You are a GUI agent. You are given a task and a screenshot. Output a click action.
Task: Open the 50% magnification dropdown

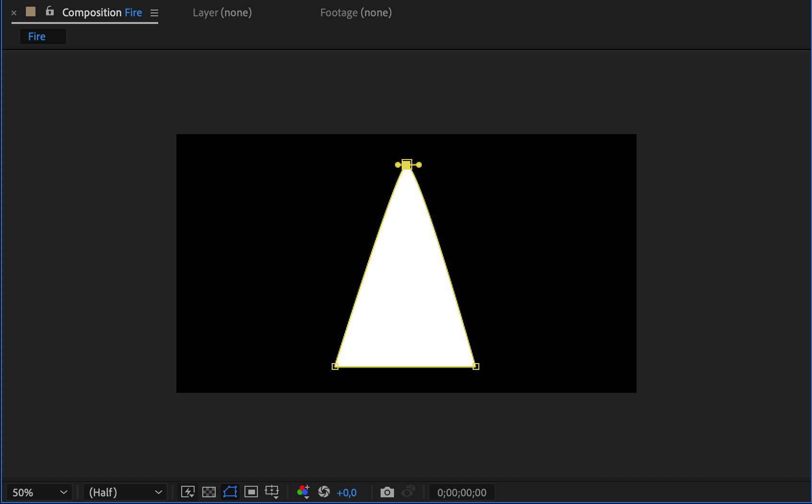pyautogui.click(x=39, y=493)
